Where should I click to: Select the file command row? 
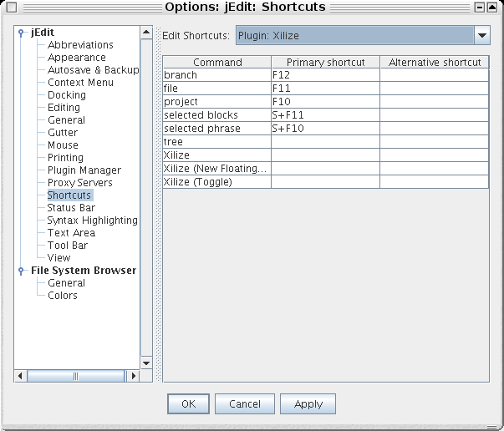point(217,88)
